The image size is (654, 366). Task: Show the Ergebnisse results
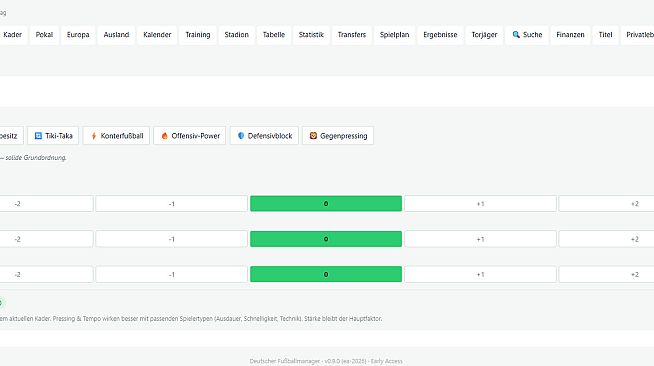(440, 35)
